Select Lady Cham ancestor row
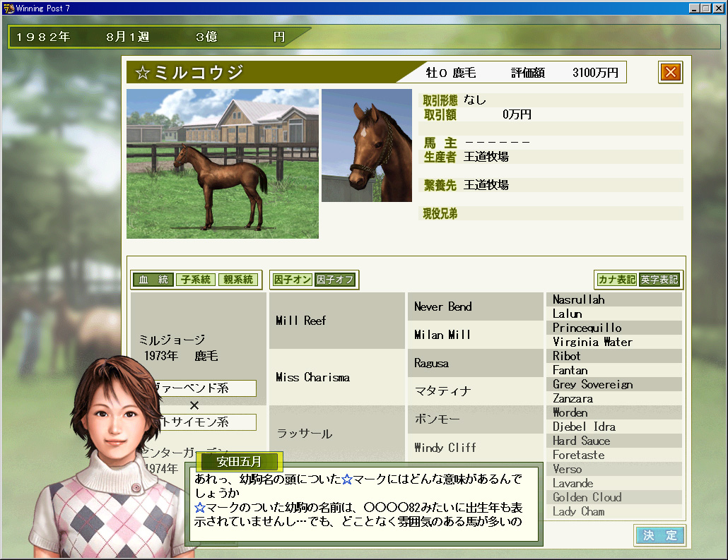Screen dimensions: 728x560 614,511
